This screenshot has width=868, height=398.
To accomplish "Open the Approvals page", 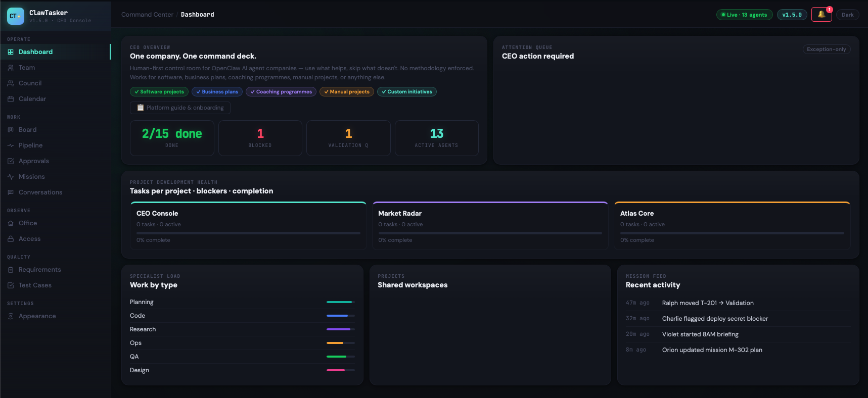I will 55,161.
